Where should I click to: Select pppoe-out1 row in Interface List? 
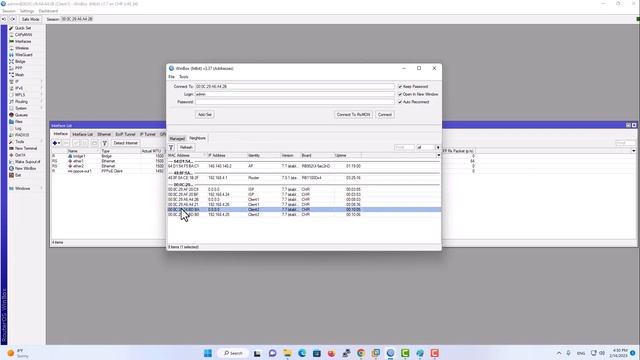(108, 171)
